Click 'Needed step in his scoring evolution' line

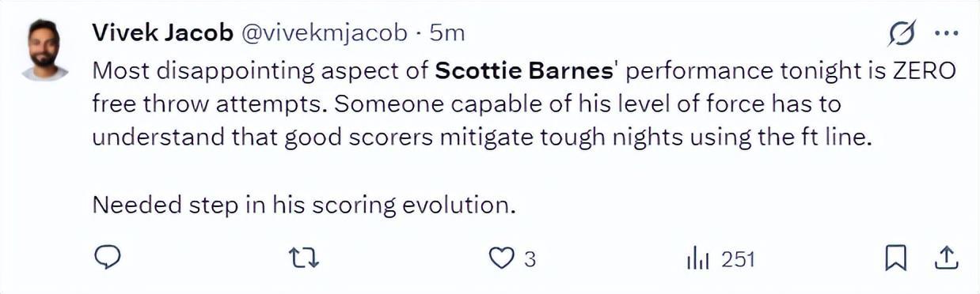pyautogui.click(x=304, y=205)
